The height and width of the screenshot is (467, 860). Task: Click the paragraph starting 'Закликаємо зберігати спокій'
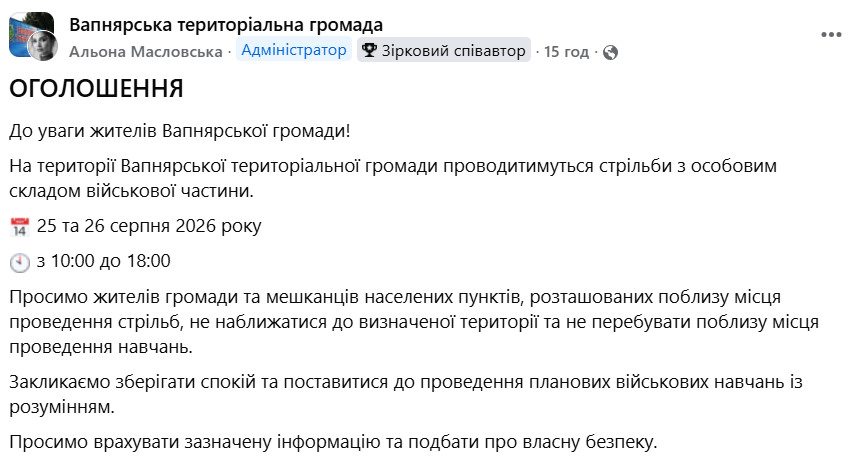406,394
